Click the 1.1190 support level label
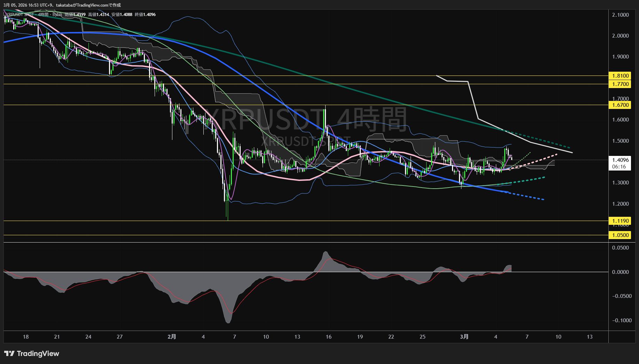Screen dimensions: 639x364 [620, 221]
